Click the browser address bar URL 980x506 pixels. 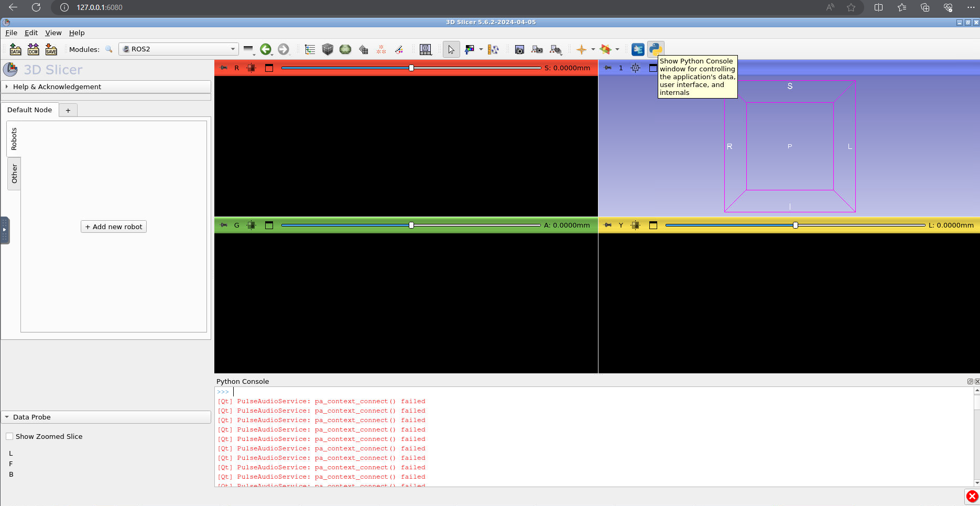[100, 7]
